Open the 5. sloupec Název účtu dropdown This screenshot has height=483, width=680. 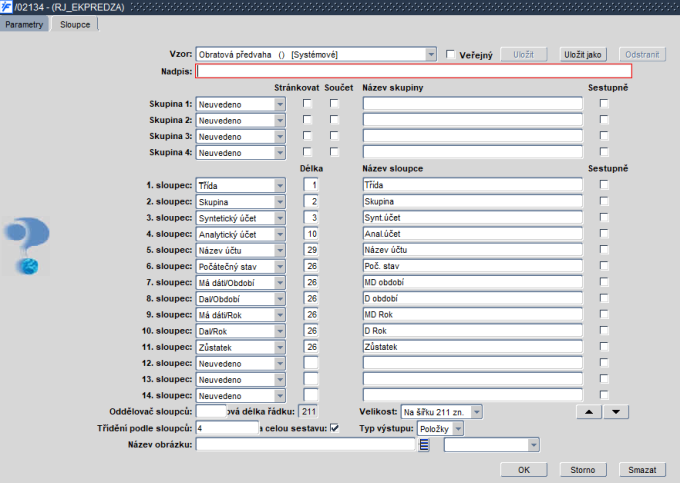coord(279,250)
